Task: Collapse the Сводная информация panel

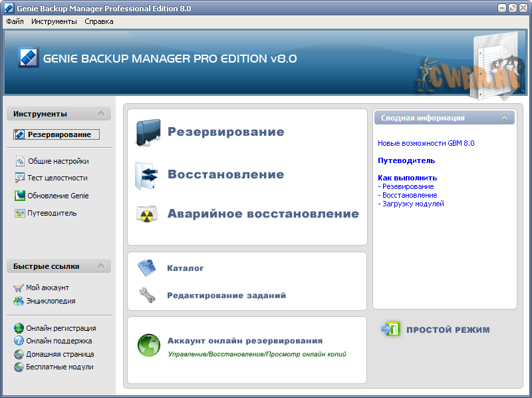Action: [x=504, y=118]
